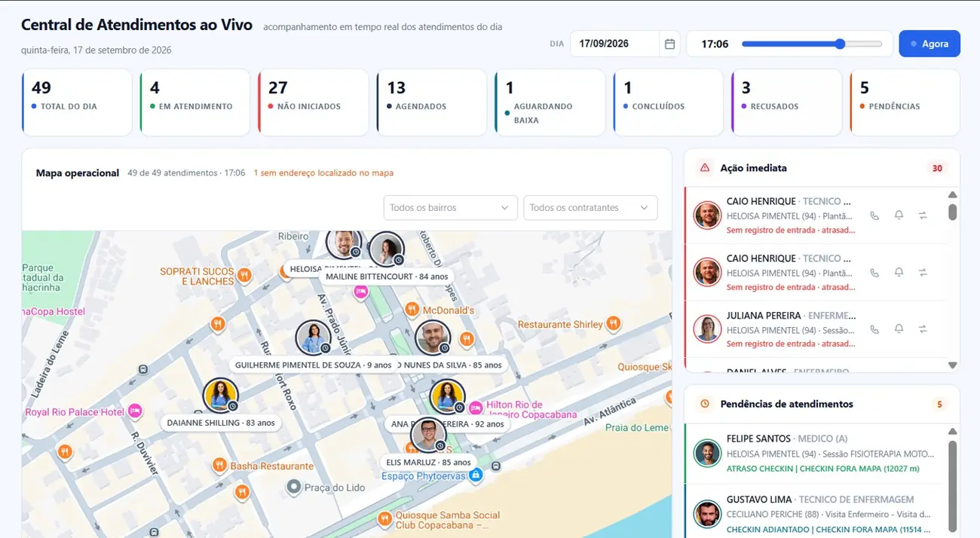Click the Hilton Rio de Janeiro hotel pin

476,408
